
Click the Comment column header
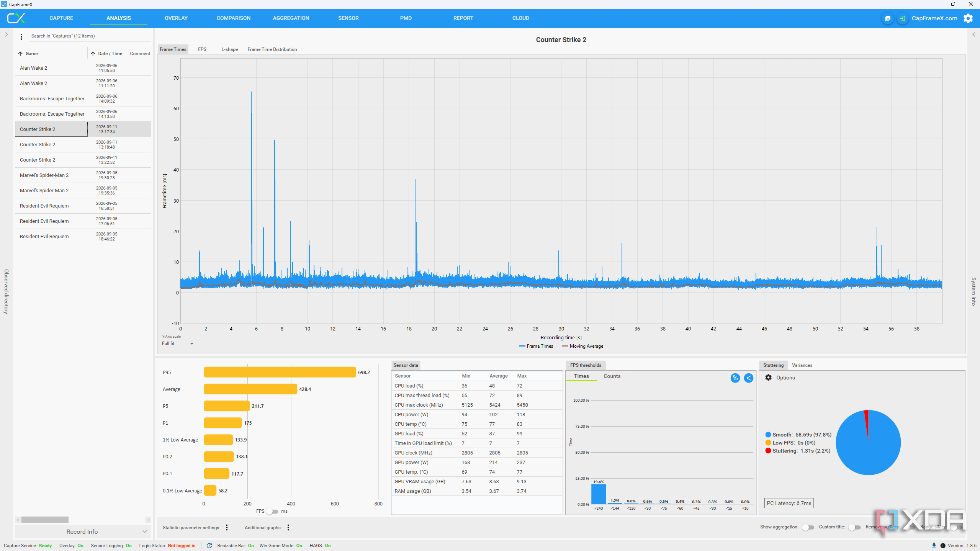coord(140,54)
